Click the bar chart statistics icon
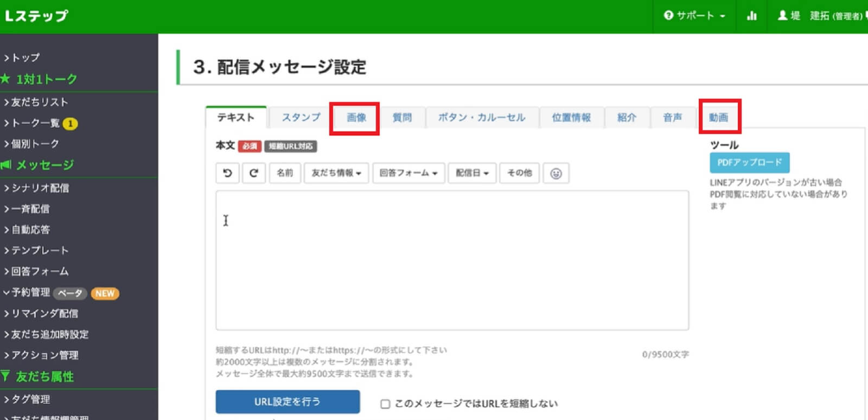The height and width of the screenshot is (420, 868). coord(751,16)
